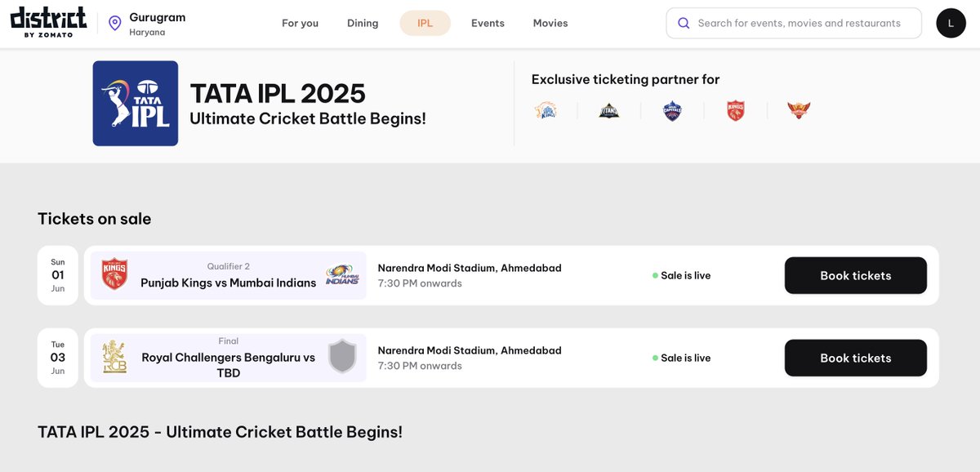Go to the For you tab
The height and width of the screenshot is (472, 980).
tap(300, 23)
